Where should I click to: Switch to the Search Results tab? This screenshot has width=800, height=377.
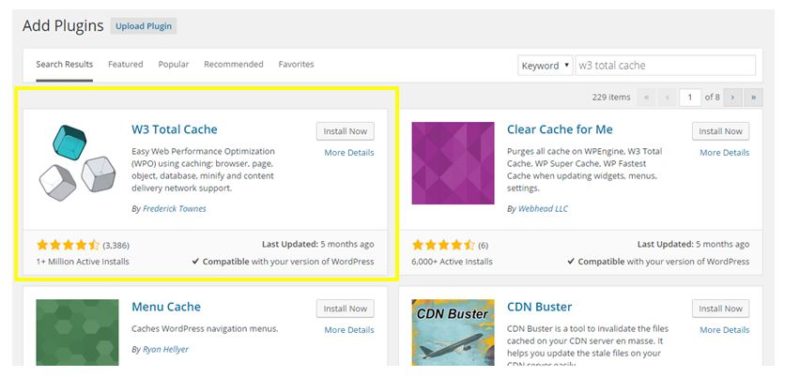(x=64, y=64)
